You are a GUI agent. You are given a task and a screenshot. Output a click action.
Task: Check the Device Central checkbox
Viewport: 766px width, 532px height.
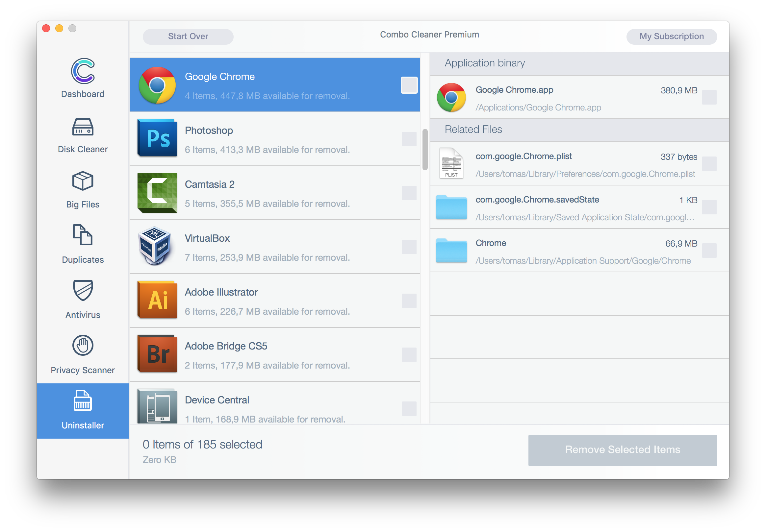(x=409, y=409)
